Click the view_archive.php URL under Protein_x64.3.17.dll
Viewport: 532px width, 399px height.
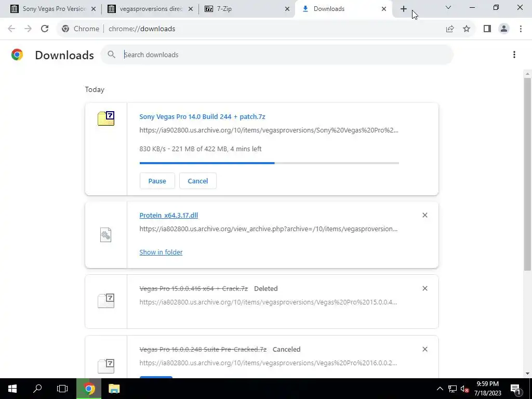[x=269, y=229]
